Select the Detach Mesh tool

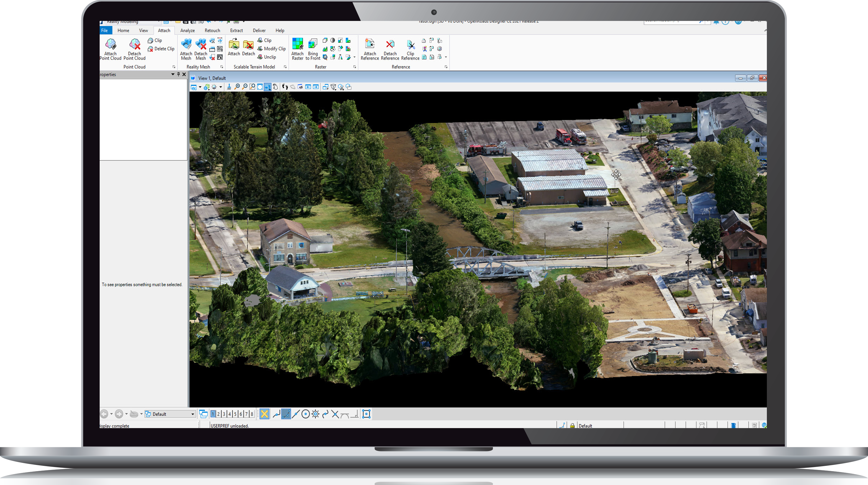click(x=201, y=49)
